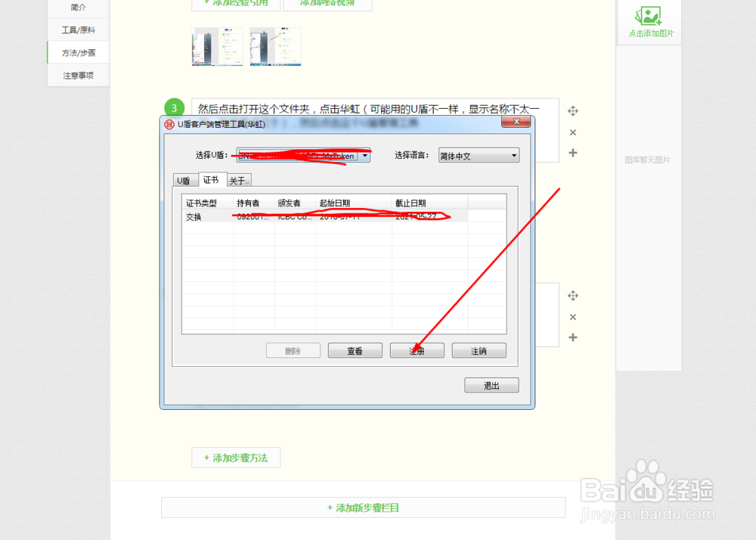The height and width of the screenshot is (540, 756).
Task: Select the 交换 certificate row
Action: [325, 216]
